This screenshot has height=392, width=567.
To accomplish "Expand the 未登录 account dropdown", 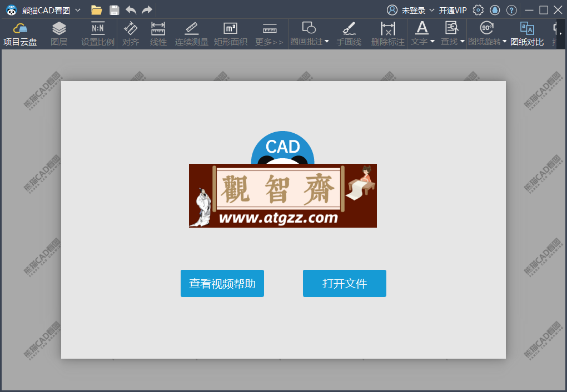I will pyautogui.click(x=432, y=10).
